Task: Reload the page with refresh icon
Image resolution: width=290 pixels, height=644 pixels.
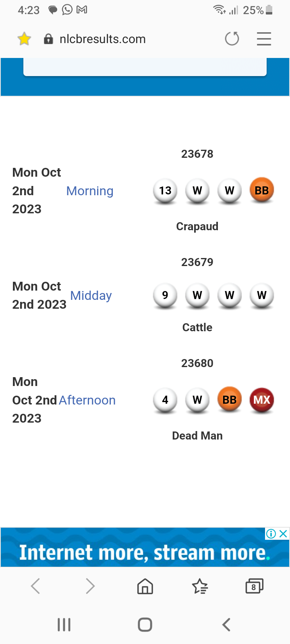Action: 232,39
